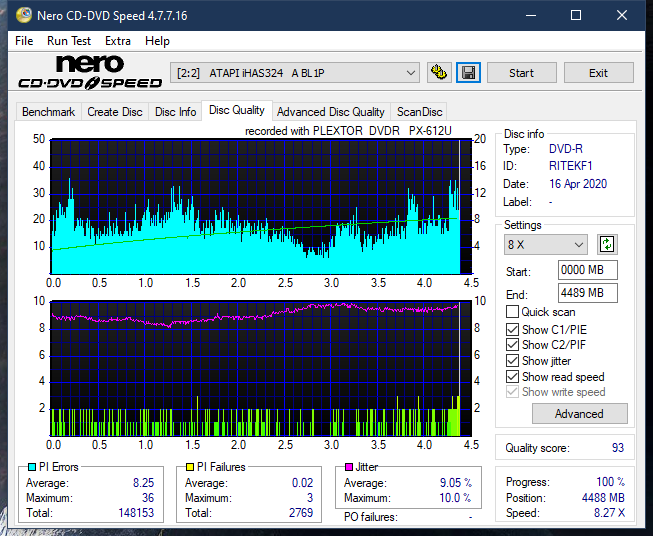Close the Nero CD-DVD Speed window

(622, 15)
